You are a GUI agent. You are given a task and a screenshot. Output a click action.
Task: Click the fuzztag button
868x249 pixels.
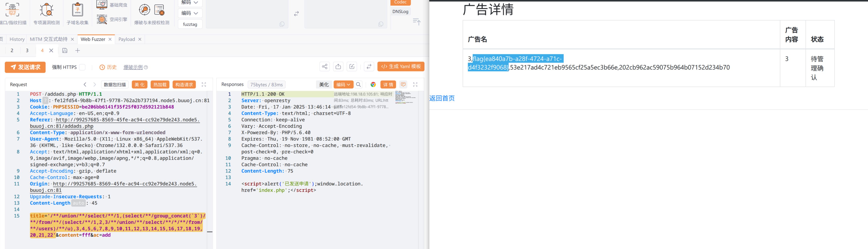click(x=190, y=24)
